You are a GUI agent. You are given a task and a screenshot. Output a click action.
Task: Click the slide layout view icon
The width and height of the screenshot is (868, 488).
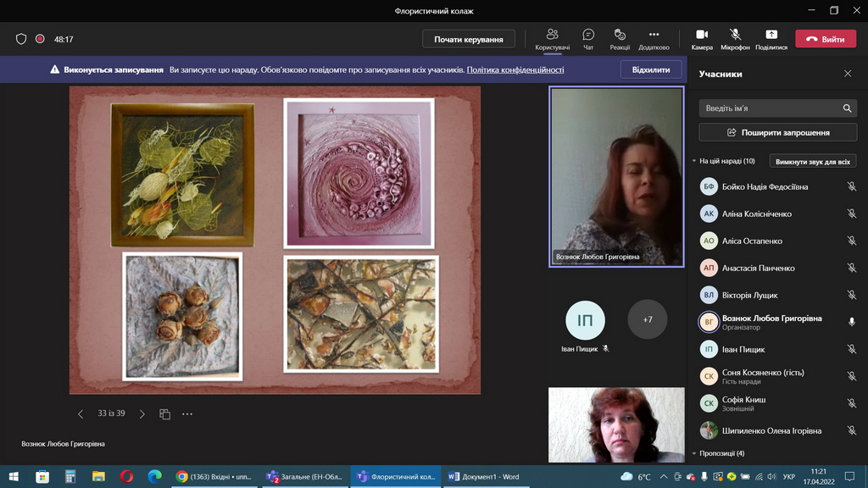pos(164,413)
